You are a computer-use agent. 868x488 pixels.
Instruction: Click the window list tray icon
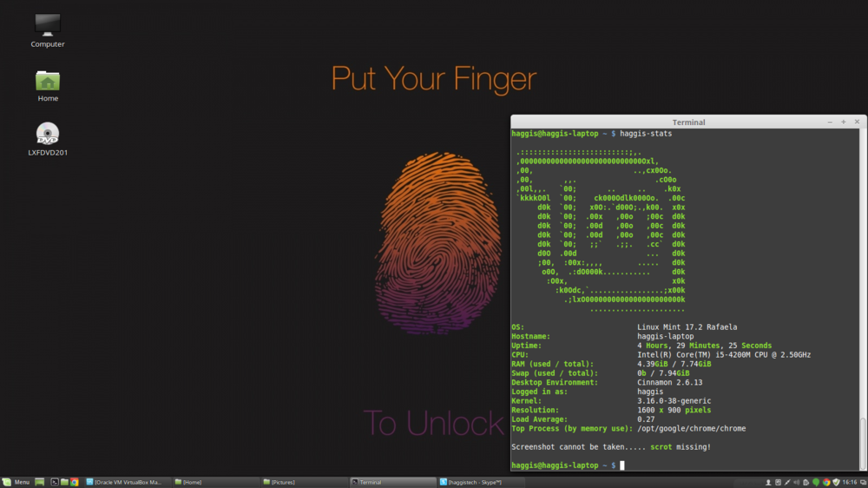863,483
